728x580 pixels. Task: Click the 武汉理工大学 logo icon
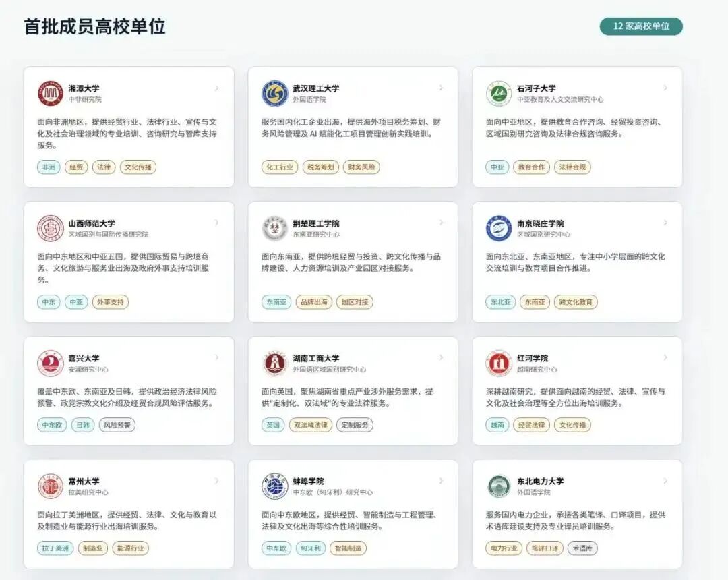(x=274, y=93)
